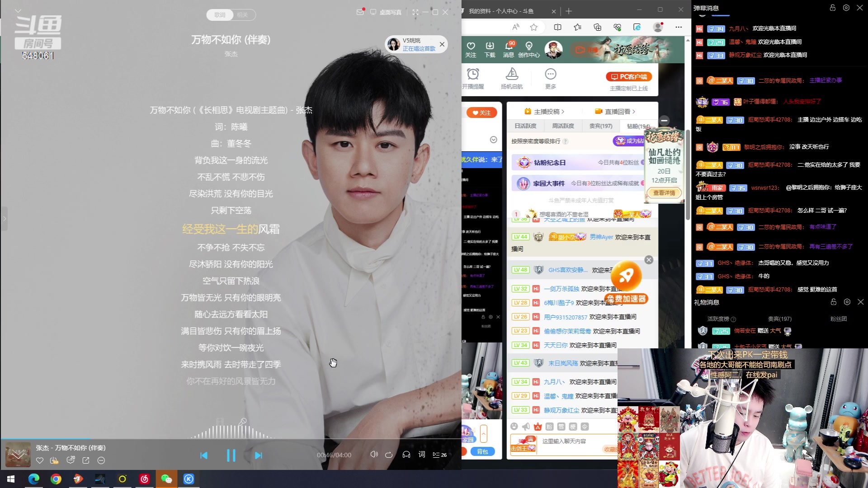Open more options circle in player bar
The width and height of the screenshot is (868, 488).
point(101,460)
